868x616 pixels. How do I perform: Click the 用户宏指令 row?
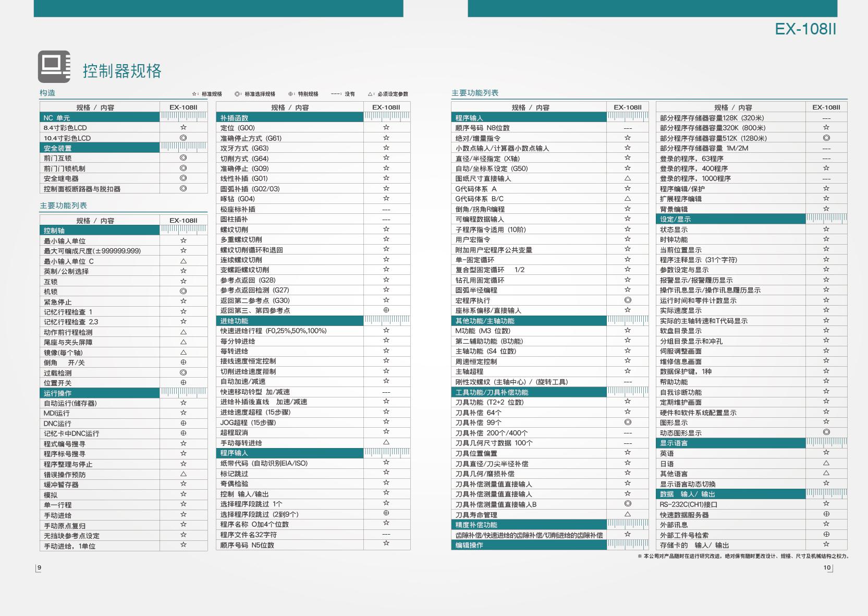550,239
